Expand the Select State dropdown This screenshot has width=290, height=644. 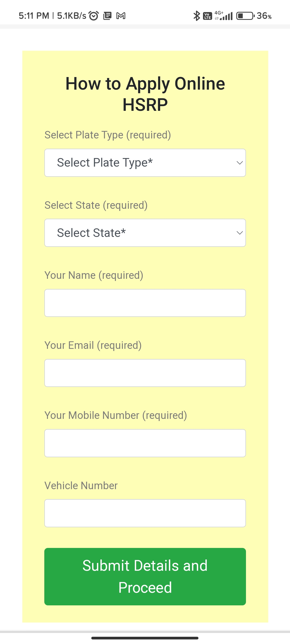[x=145, y=233]
